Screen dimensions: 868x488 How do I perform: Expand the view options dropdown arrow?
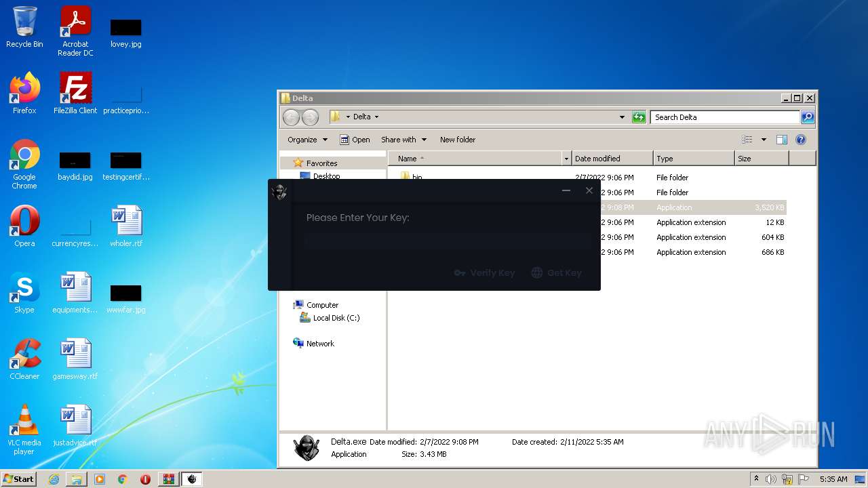[x=764, y=140]
